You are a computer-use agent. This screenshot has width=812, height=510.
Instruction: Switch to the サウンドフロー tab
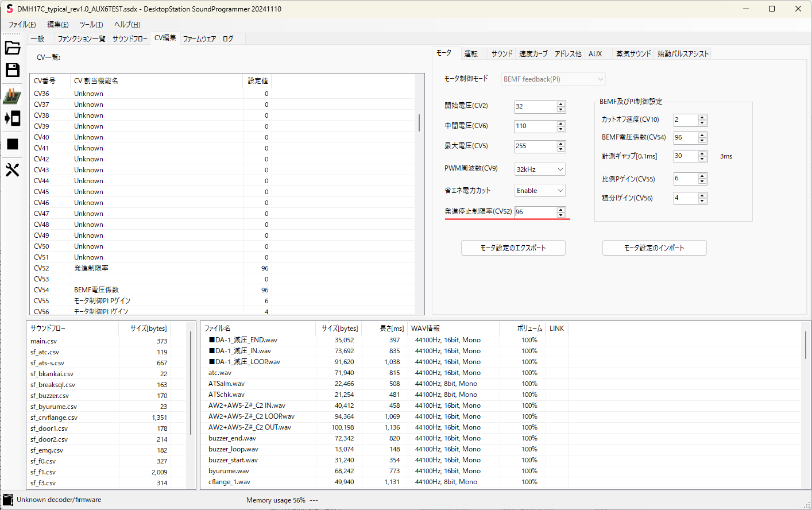click(x=130, y=38)
